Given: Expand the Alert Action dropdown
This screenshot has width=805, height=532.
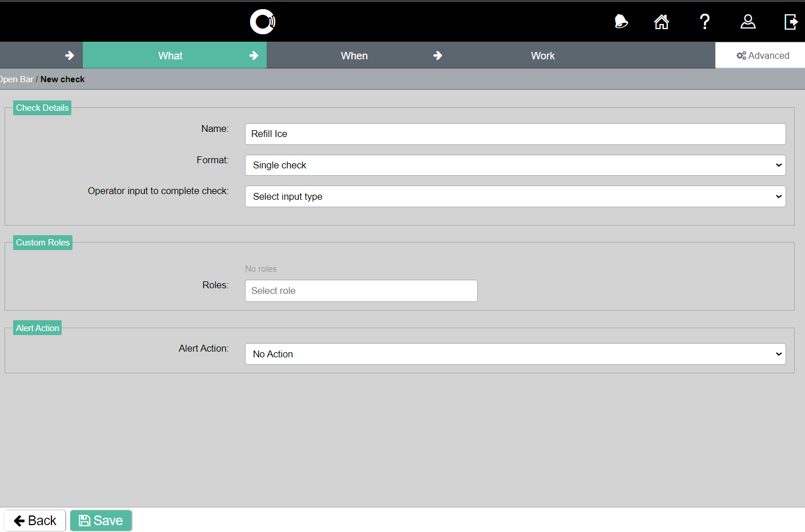Looking at the screenshot, I should click(515, 354).
